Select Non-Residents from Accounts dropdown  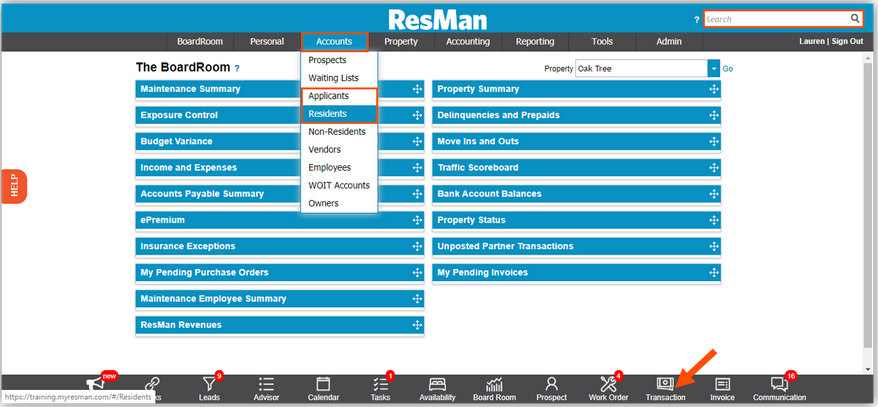(x=339, y=132)
